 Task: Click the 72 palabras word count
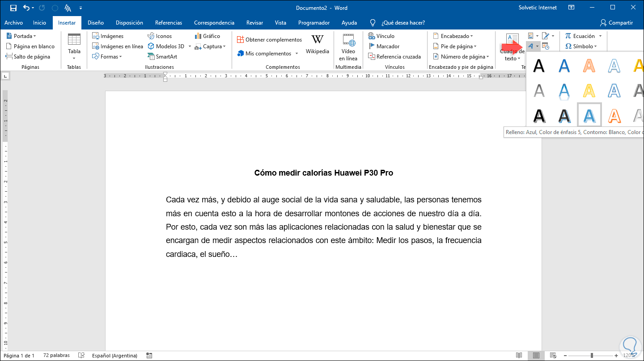point(56,356)
